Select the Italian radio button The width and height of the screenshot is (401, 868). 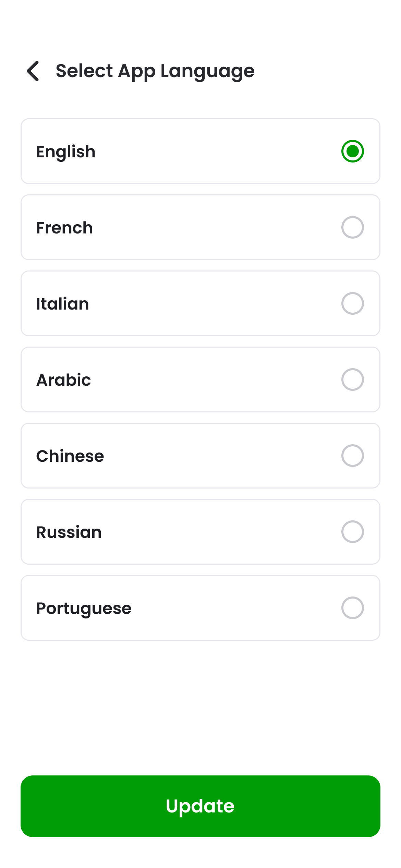coord(352,303)
